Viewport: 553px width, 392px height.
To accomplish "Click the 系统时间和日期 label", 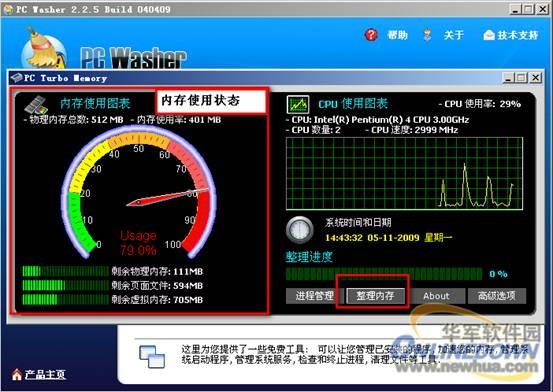I will point(358,222).
